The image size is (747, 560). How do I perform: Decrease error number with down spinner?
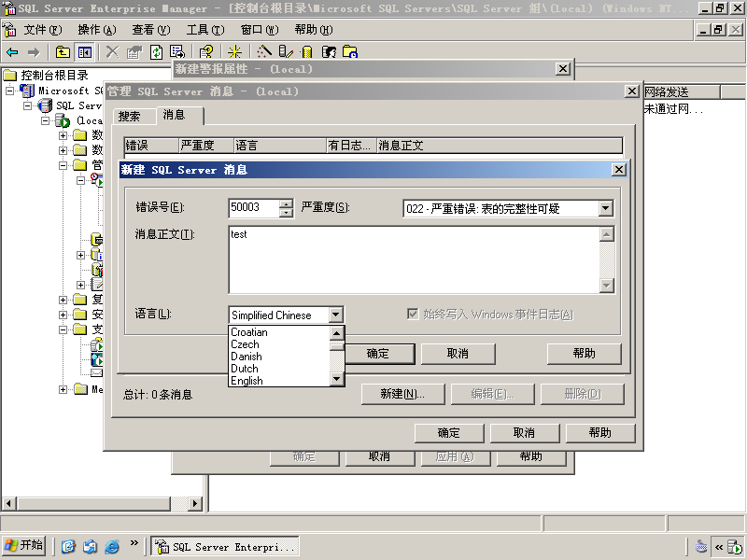click(286, 213)
